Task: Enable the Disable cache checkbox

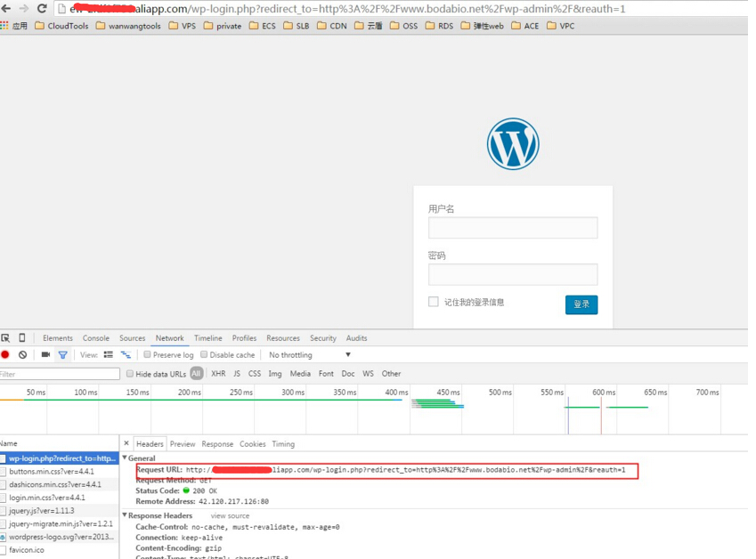Action: [204, 354]
